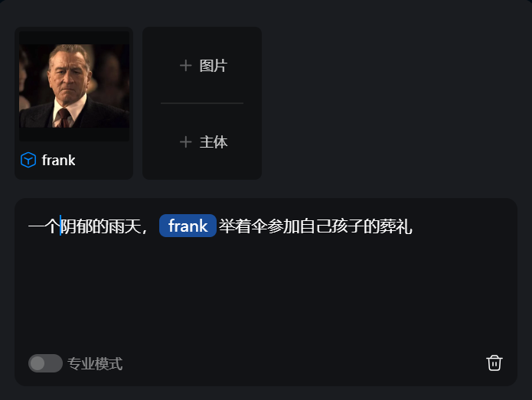Delete the prompt with the trash icon
Image resolution: width=532 pixels, height=400 pixels.
[494, 363]
